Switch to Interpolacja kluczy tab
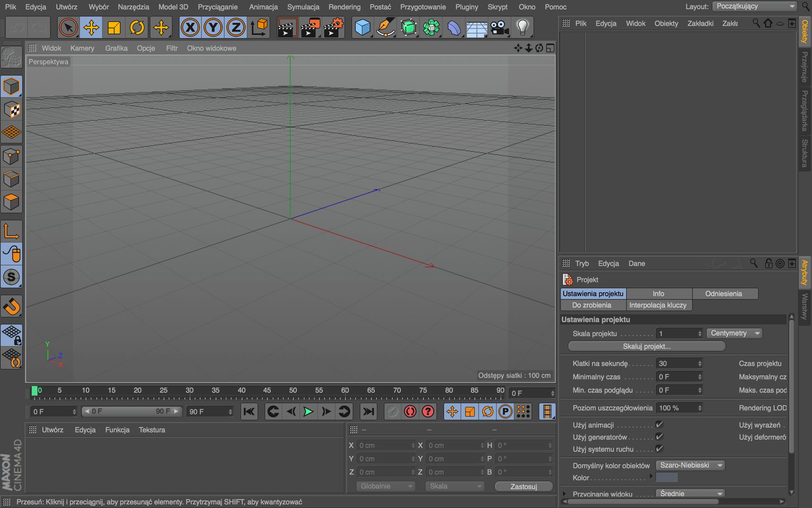The image size is (812, 508). (x=658, y=305)
